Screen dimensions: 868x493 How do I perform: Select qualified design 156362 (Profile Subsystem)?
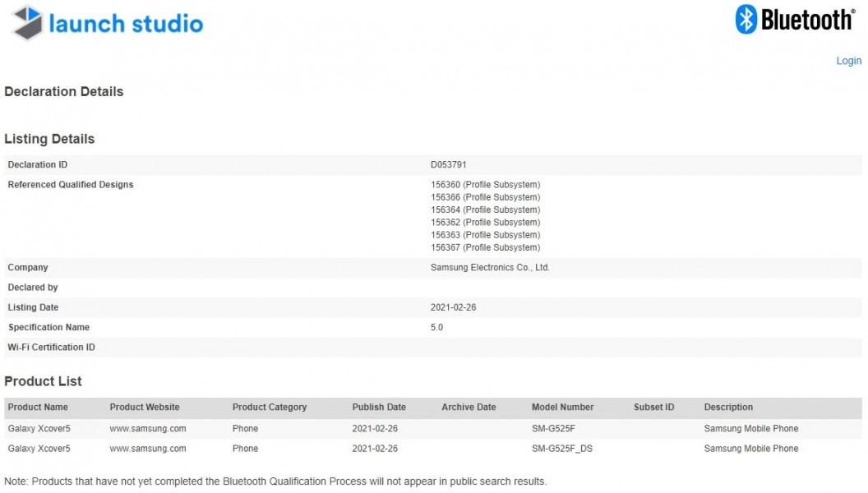[x=486, y=223]
